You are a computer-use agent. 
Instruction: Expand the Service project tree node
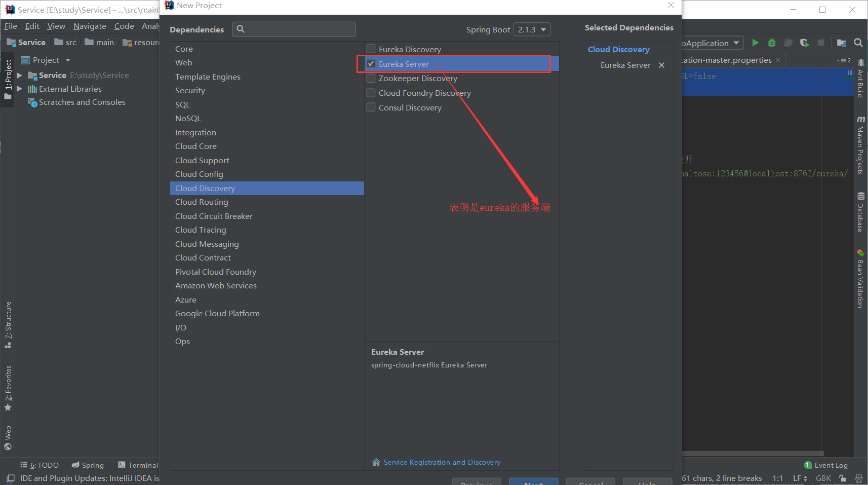point(19,76)
